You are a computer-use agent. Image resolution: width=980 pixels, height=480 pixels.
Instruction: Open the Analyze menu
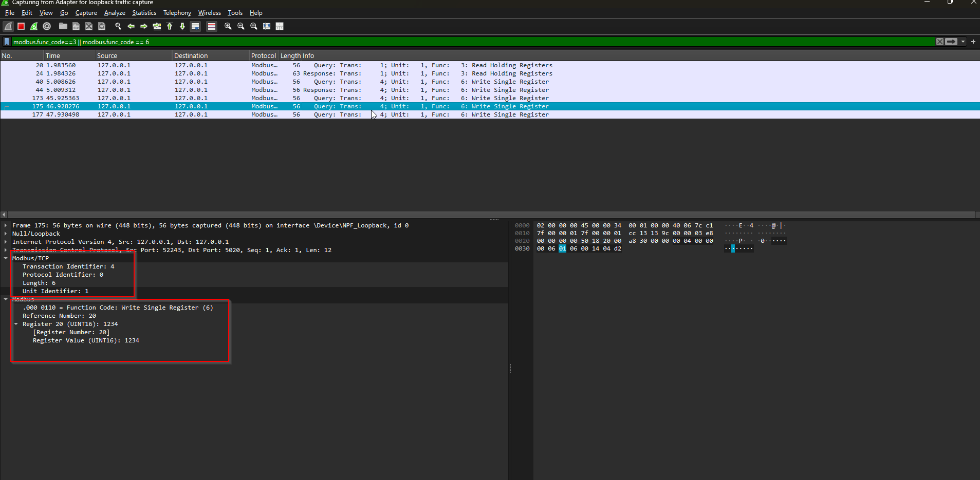pyautogui.click(x=115, y=13)
